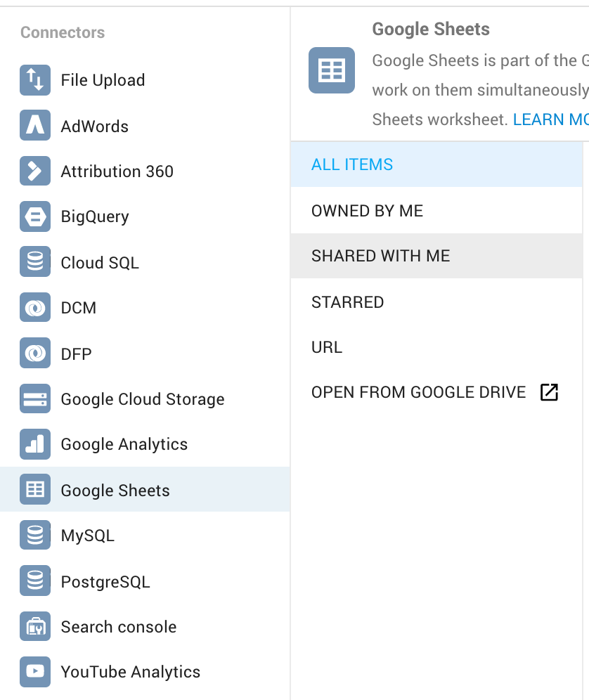589x700 pixels.
Task: Click the Connectors section heading
Action: click(x=63, y=32)
